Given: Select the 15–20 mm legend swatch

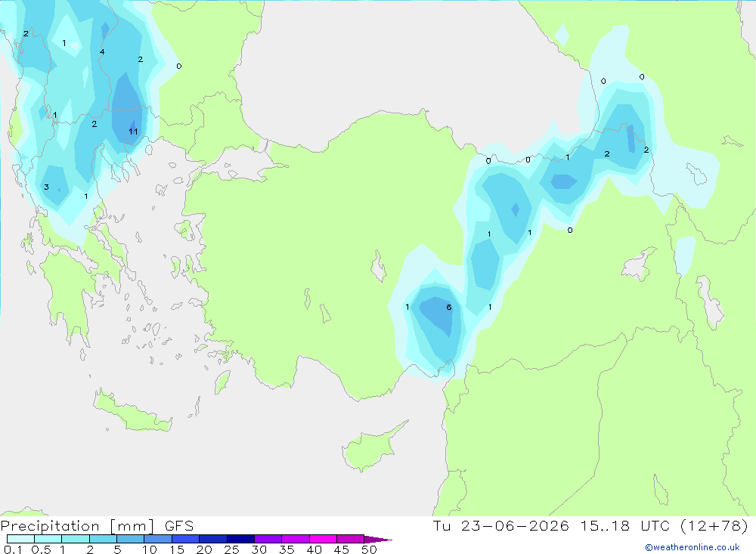Looking at the screenshot, I should pyautogui.click(x=186, y=539).
